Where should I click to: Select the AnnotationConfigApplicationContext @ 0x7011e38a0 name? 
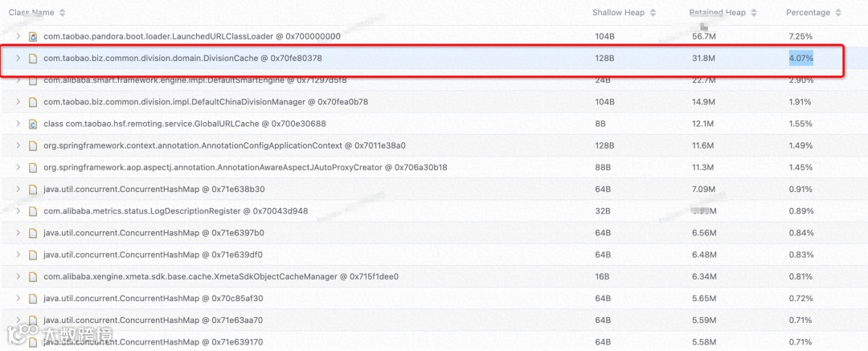225,145
